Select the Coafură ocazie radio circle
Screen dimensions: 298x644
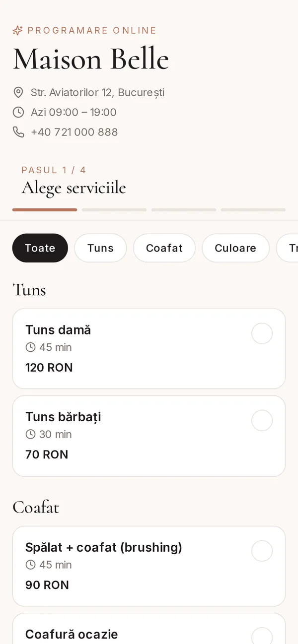(262, 636)
